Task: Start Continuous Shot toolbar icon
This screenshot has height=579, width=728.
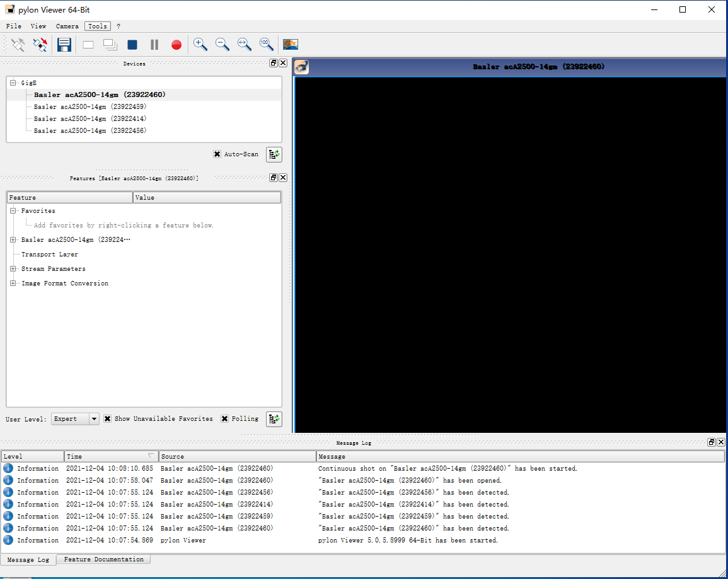Action: 110,45
